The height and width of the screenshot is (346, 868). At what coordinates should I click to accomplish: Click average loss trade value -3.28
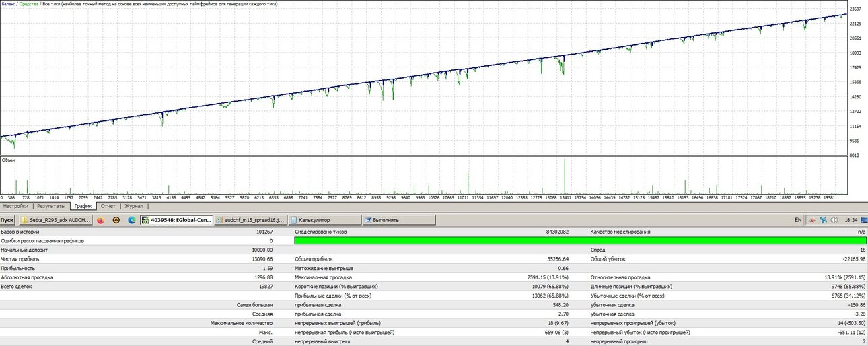tap(859, 314)
